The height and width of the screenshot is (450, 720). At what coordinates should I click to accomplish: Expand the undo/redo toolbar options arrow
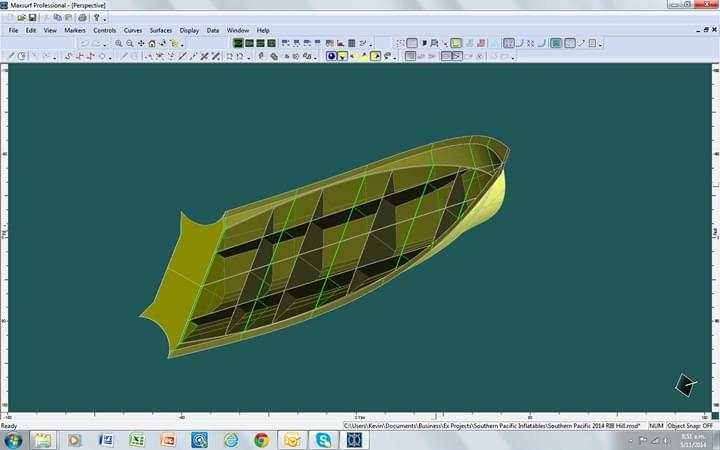click(x=105, y=45)
